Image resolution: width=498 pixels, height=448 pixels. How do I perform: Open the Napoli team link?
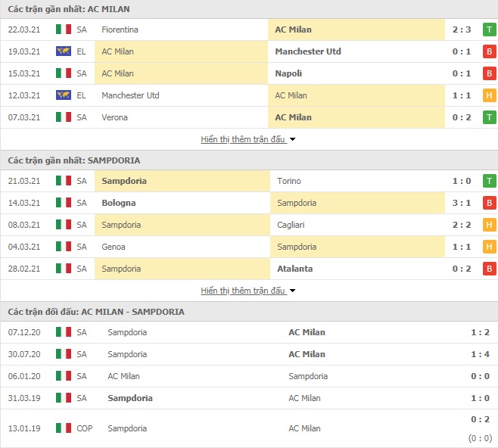[x=288, y=73]
